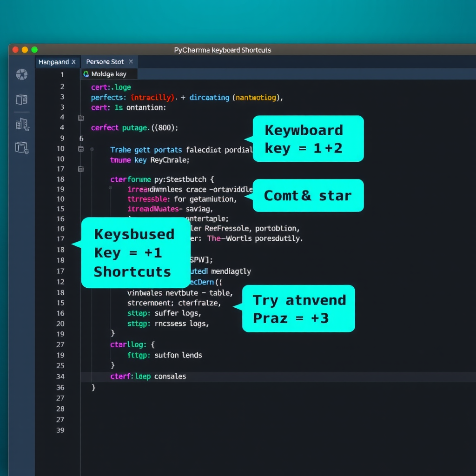Click the Keywboard key = 1+2 callout
Image resolution: width=476 pixels, height=476 pixels.
308,138
